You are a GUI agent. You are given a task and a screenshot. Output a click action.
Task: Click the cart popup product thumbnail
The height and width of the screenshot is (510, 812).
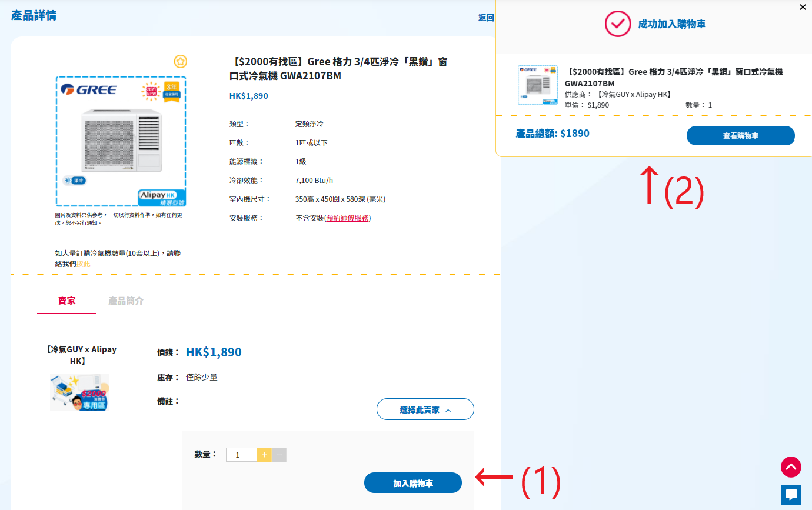(538, 85)
